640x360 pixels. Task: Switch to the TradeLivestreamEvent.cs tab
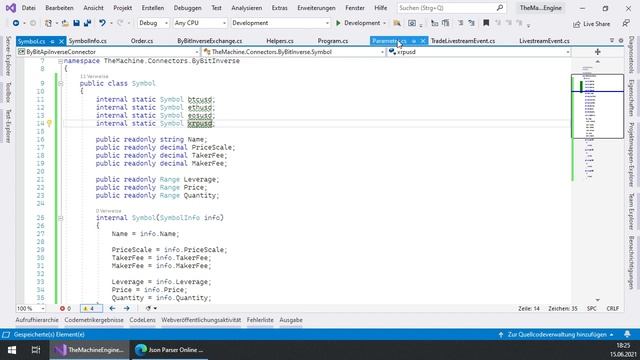(463, 41)
